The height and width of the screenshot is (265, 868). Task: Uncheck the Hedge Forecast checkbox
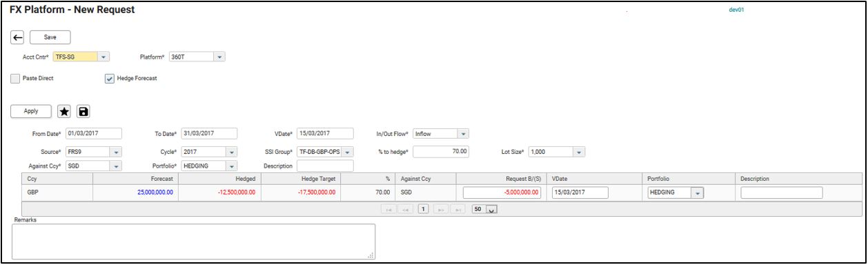click(109, 79)
